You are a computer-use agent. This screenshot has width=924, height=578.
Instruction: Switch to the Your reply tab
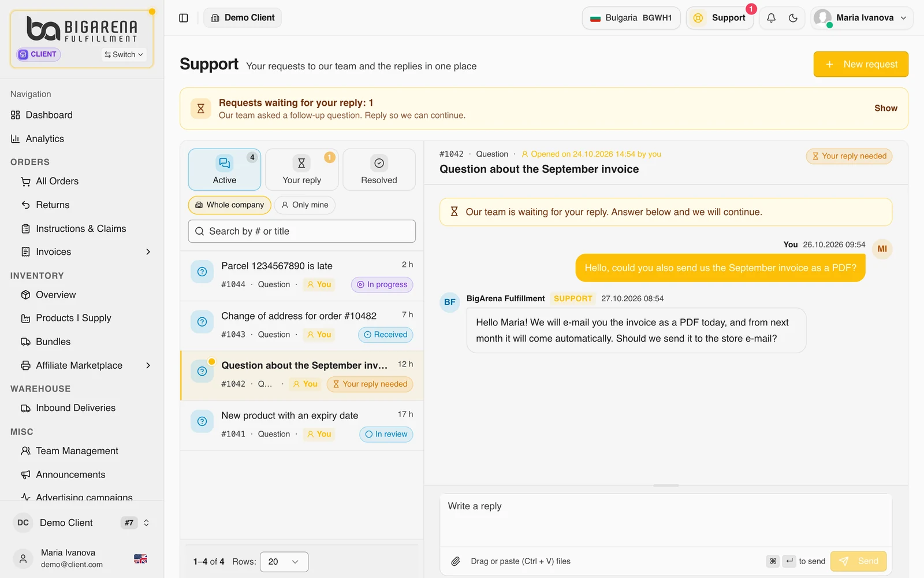302,170
